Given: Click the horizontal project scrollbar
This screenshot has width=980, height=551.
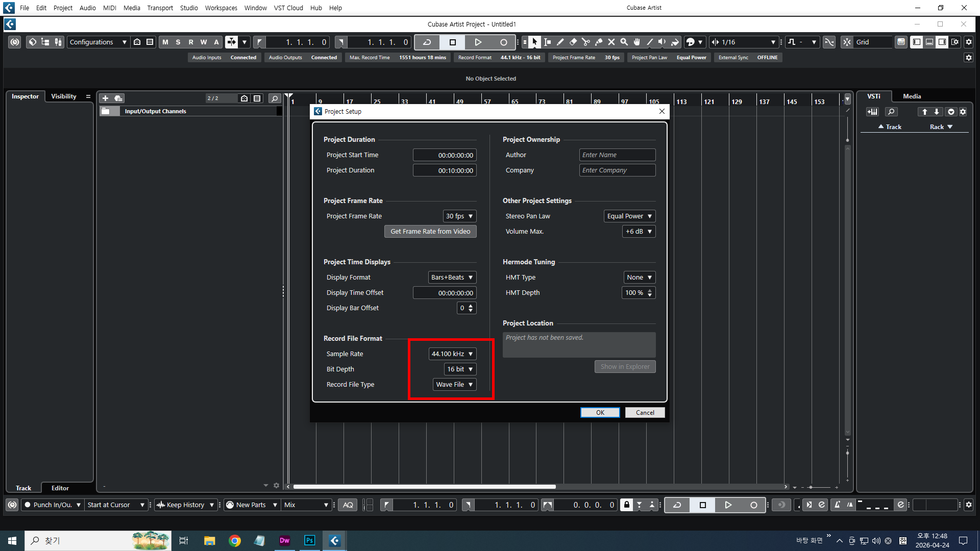Looking at the screenshot, I should click(x=424, y=487).
